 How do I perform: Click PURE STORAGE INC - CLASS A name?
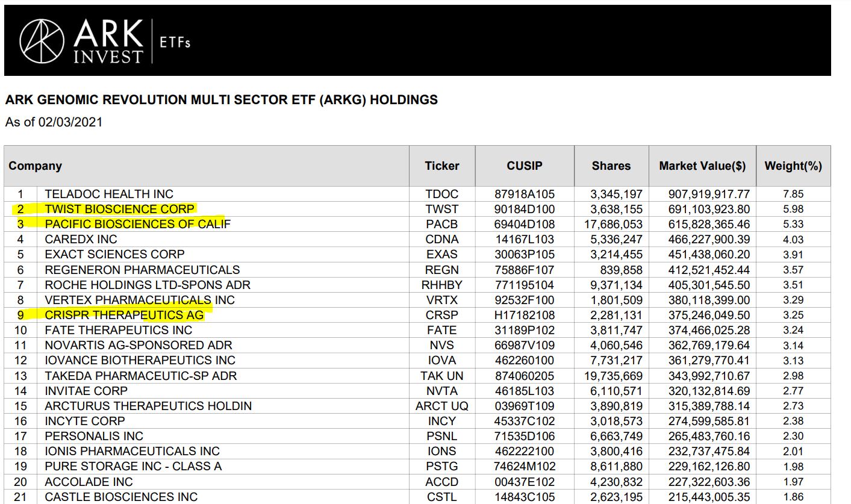click(x=133, y=466)
